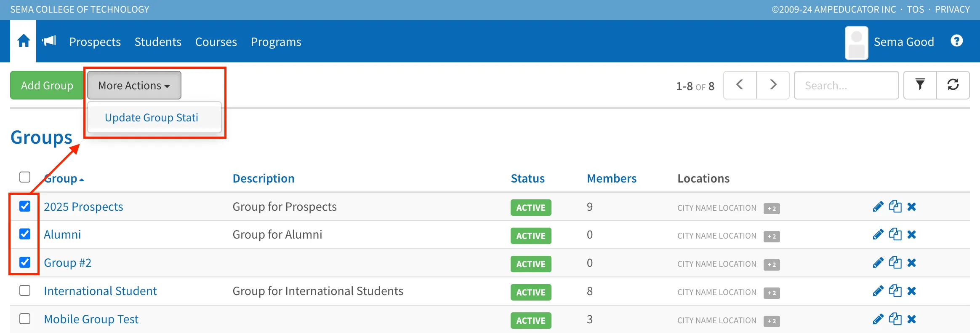Refresh the groups list

(x=953, y=85)
